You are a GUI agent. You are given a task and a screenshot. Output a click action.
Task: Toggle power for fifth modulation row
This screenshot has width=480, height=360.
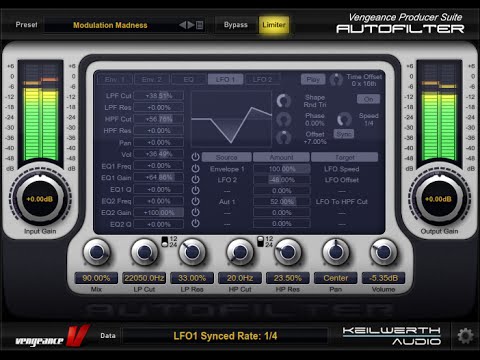coord(196,212)
